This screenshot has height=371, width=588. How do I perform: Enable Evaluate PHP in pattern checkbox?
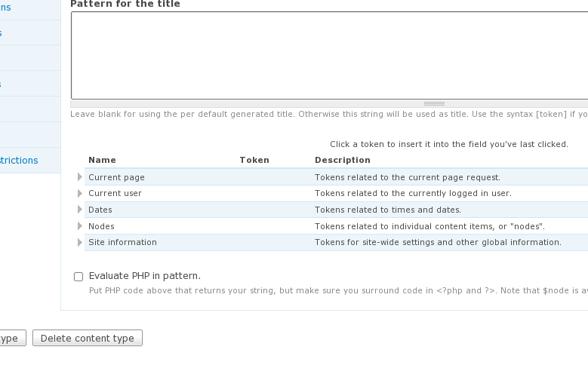point(79,277)
